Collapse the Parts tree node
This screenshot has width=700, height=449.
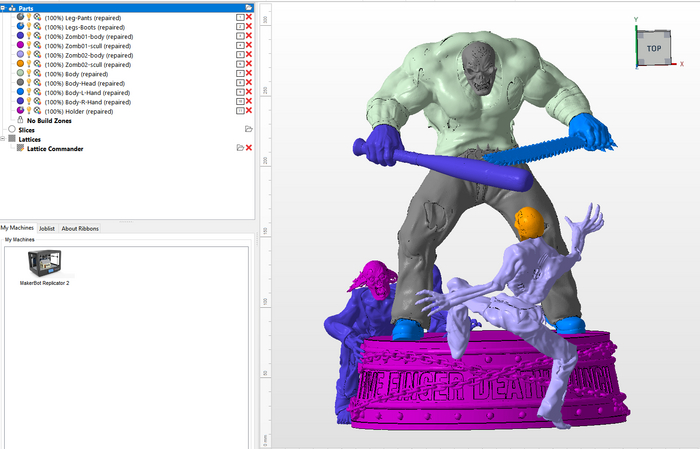coord(3,8)
